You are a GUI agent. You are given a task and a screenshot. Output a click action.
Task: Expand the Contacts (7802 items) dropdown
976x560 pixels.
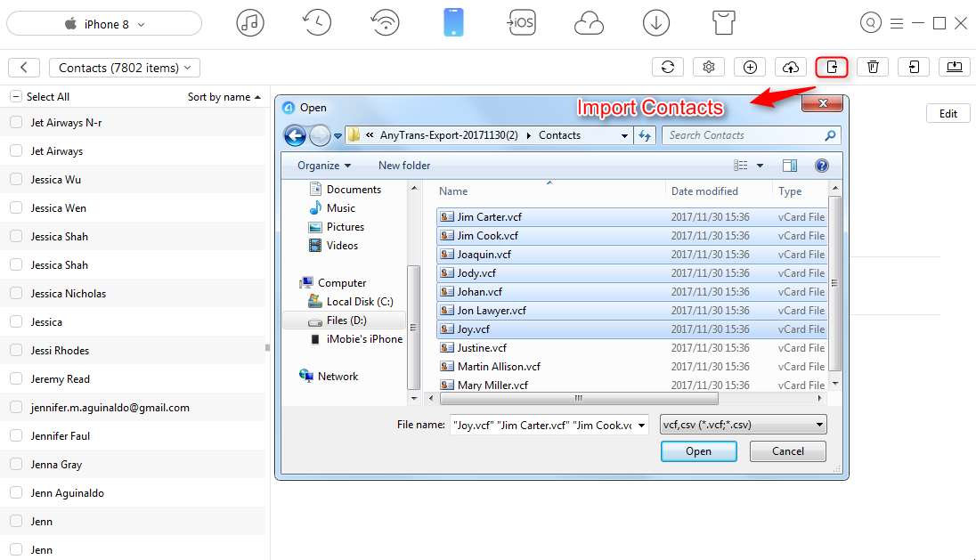point(125,68)
